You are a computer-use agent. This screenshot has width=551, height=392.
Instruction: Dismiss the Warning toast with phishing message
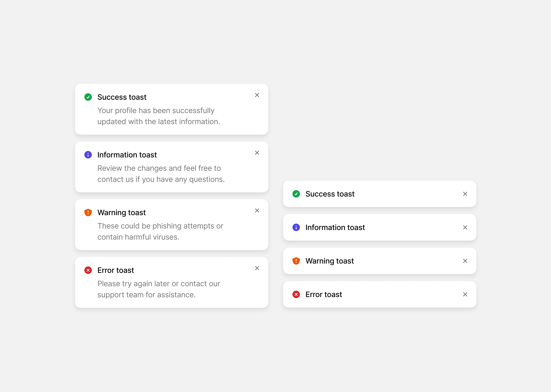click(257, 210)
